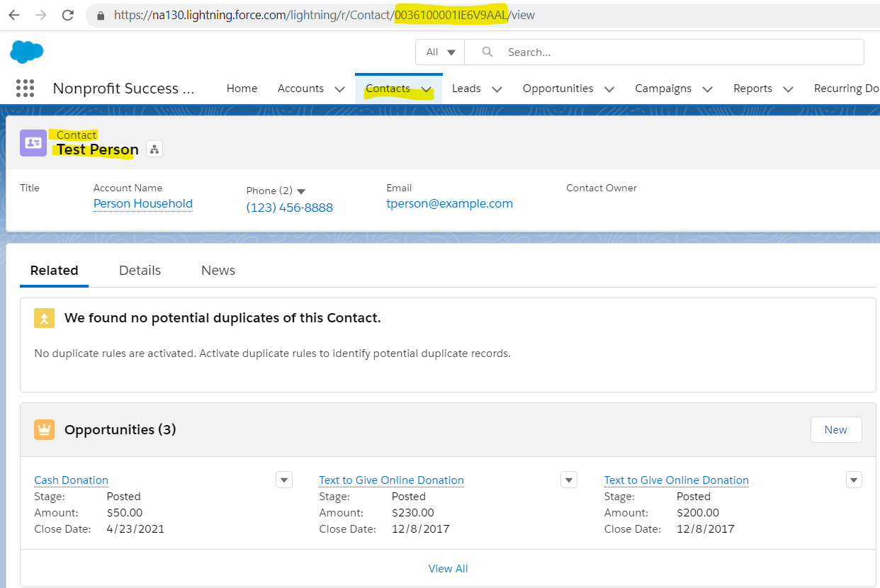
Task: Go to the Home tab
Action: pyautogui.click(x=242, y=89)
